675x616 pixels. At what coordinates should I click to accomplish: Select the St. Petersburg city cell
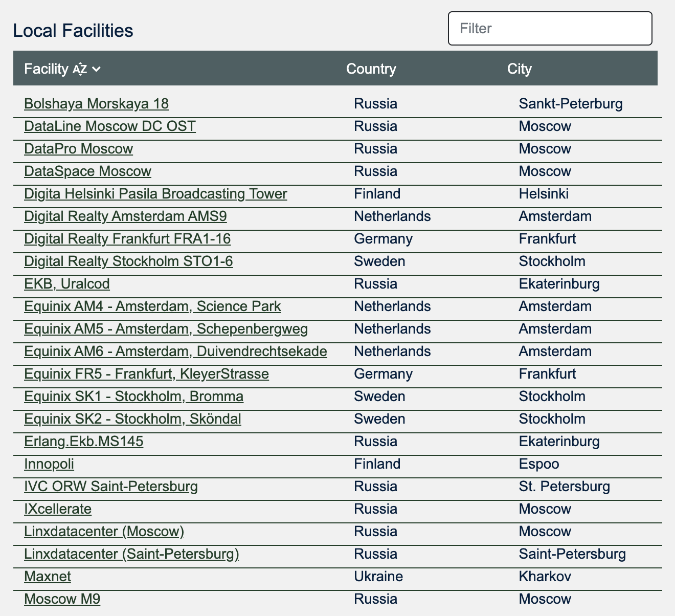pyautogui.click(x=565, y=487)
